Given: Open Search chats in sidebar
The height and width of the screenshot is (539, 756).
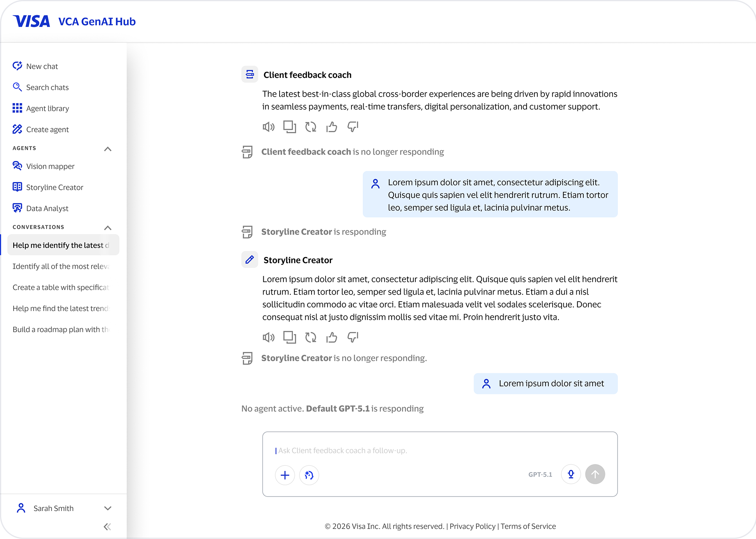Looking at the screenshot, I should (40, 87).
